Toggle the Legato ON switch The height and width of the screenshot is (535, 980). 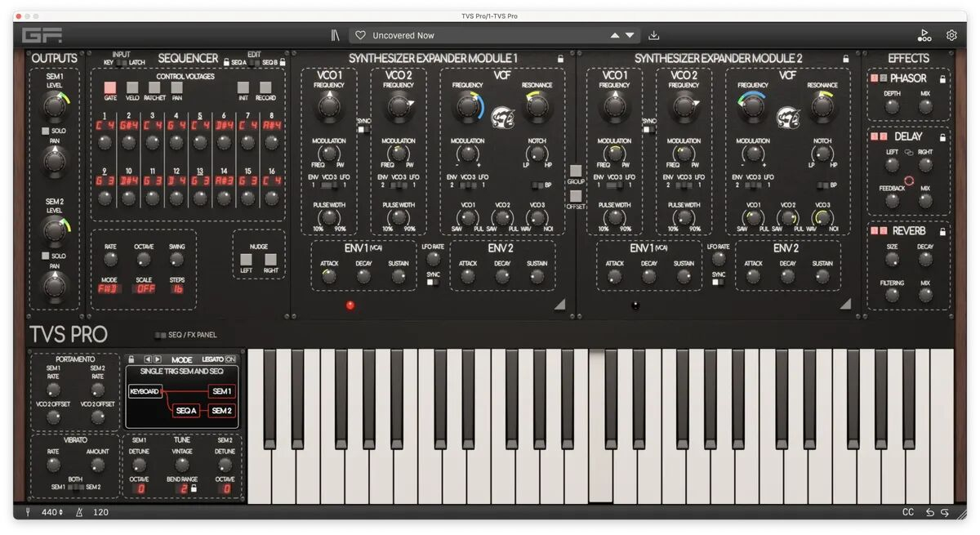tap(229, 359)
